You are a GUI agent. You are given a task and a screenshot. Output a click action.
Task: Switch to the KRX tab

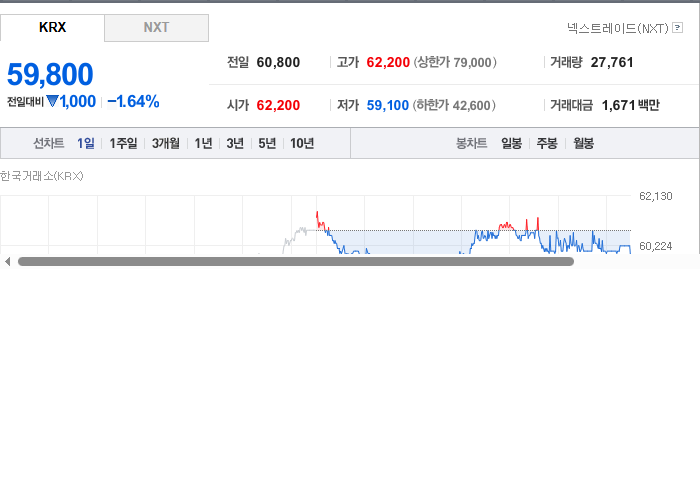click(x=52, y=28)
